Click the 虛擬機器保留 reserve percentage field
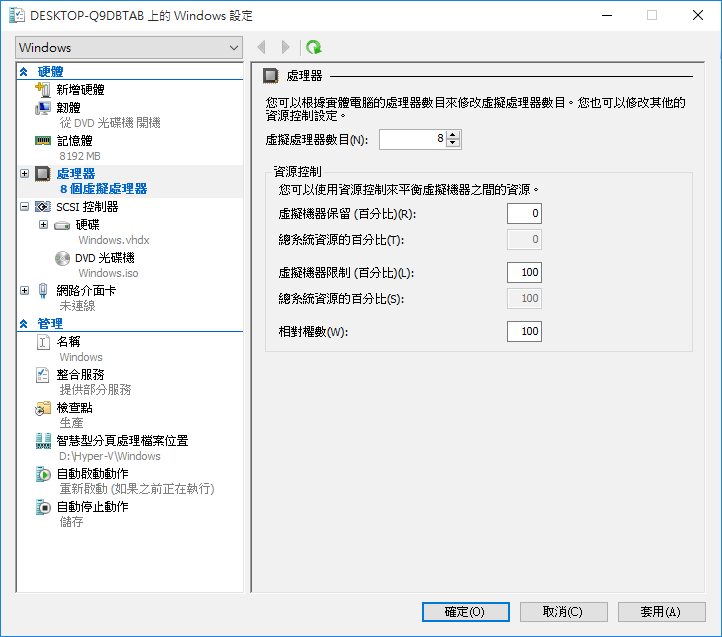 click(x=524, y=213)
